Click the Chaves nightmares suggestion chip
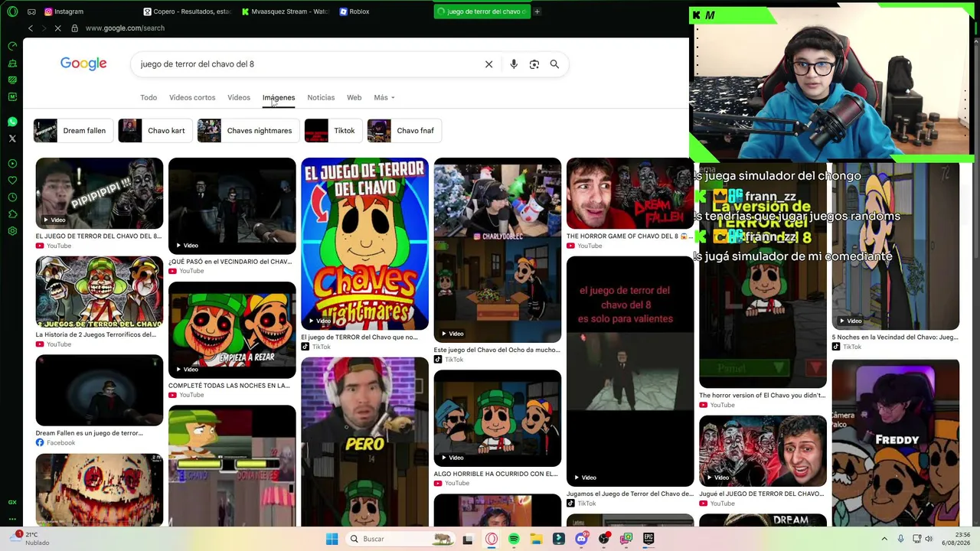The height and width of the screenshot is (551, 980). pyautogui.click(x=249, y=131)
